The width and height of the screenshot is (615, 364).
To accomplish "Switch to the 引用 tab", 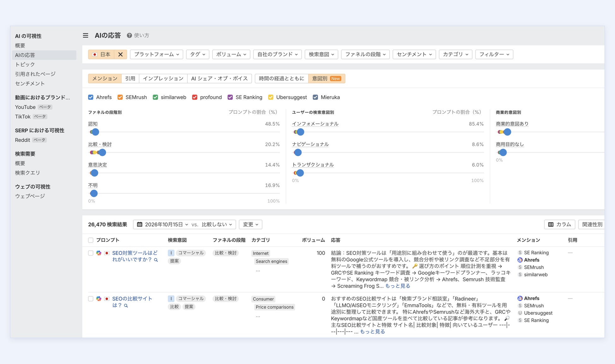I will [130, 79].
